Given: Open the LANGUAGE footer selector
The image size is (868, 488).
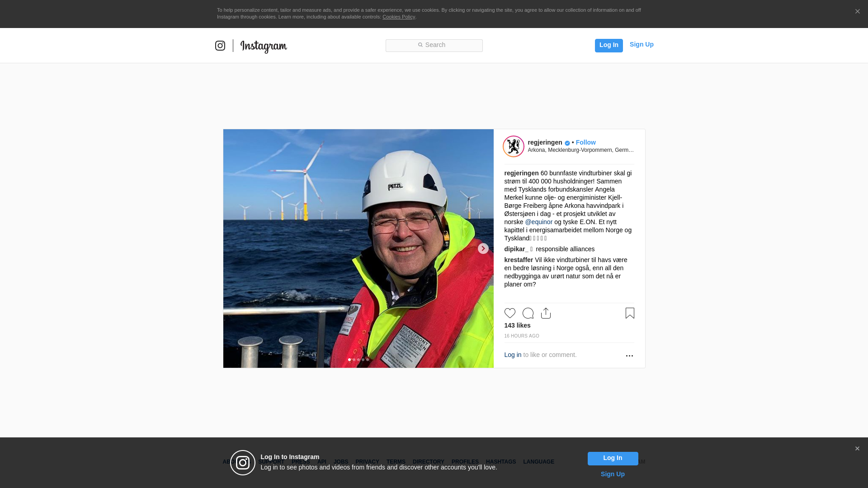Looking at the screenshot, I should [538, 462].
